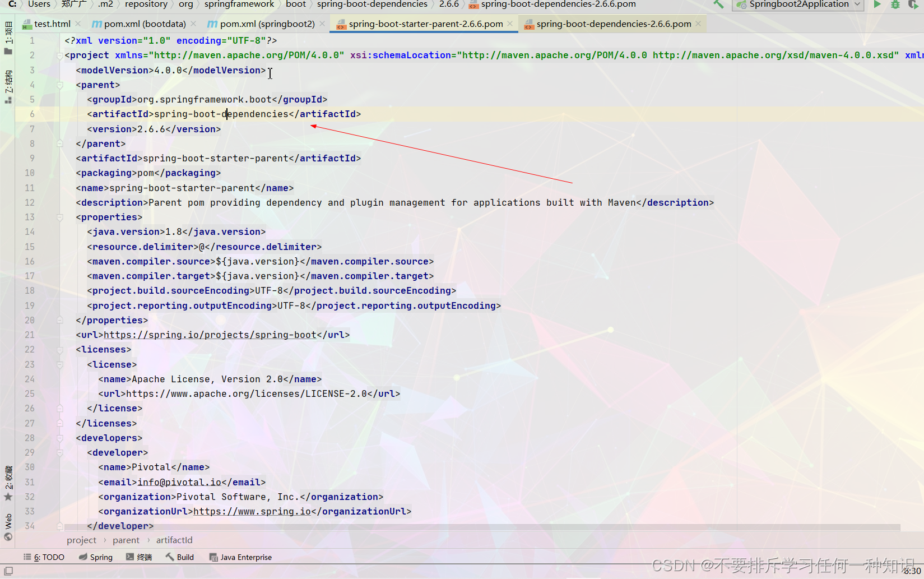Open Springboot2Application run configuration dropdown

coord(799,4)
